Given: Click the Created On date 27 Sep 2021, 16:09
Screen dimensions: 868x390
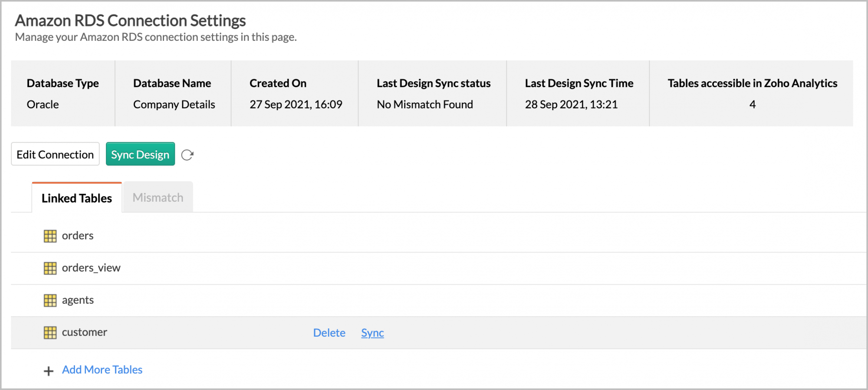Looking at the screenshot, I should [296, 105].
